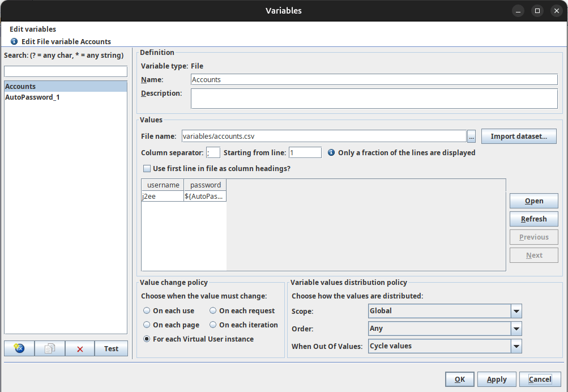Click the Previous button
This screenshot has height=392, width=568.
(534, 237)
